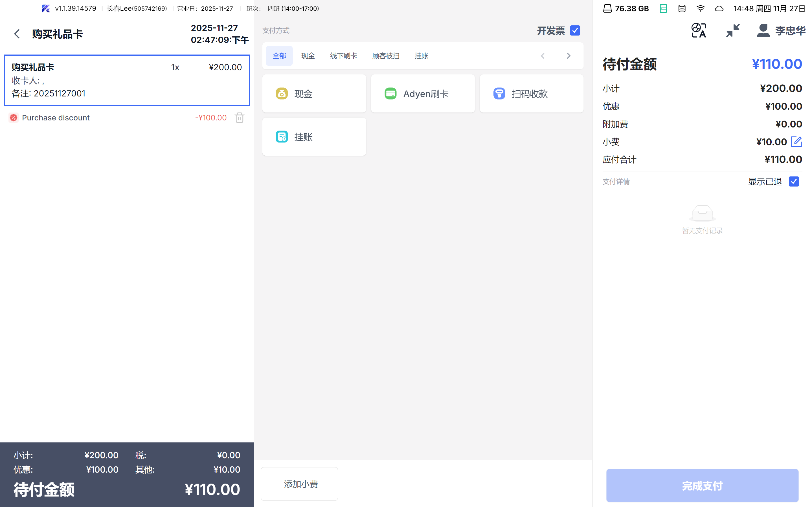812x507 pixels.
Task: Switch to the 线下刷卡 tab
Action: point(343,56)
